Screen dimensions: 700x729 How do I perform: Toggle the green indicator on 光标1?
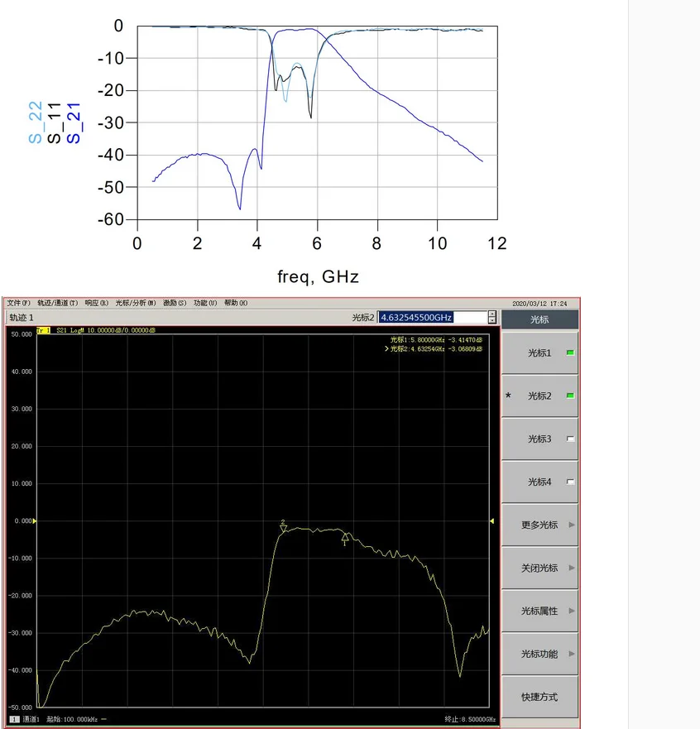pos(570,353)
